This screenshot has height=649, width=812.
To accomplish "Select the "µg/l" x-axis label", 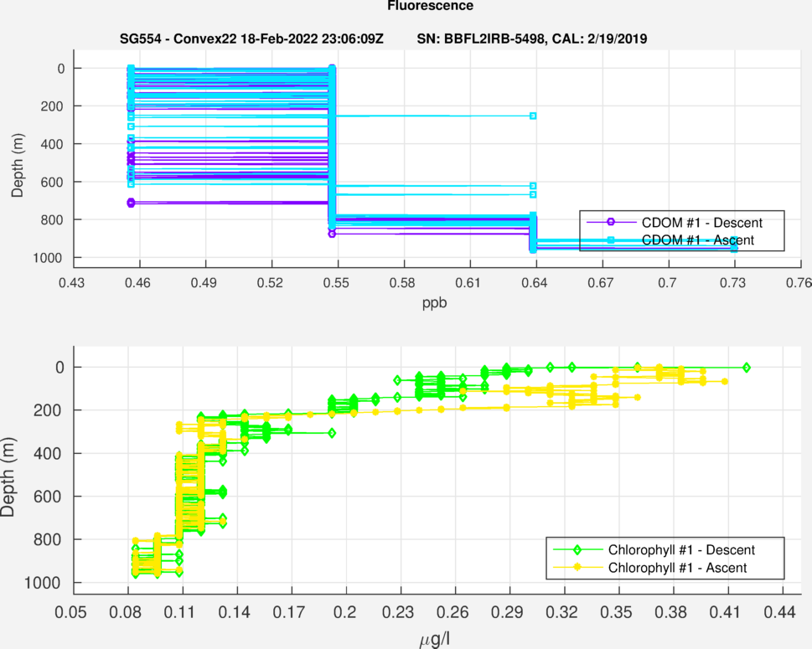I will tap(435, 641).
